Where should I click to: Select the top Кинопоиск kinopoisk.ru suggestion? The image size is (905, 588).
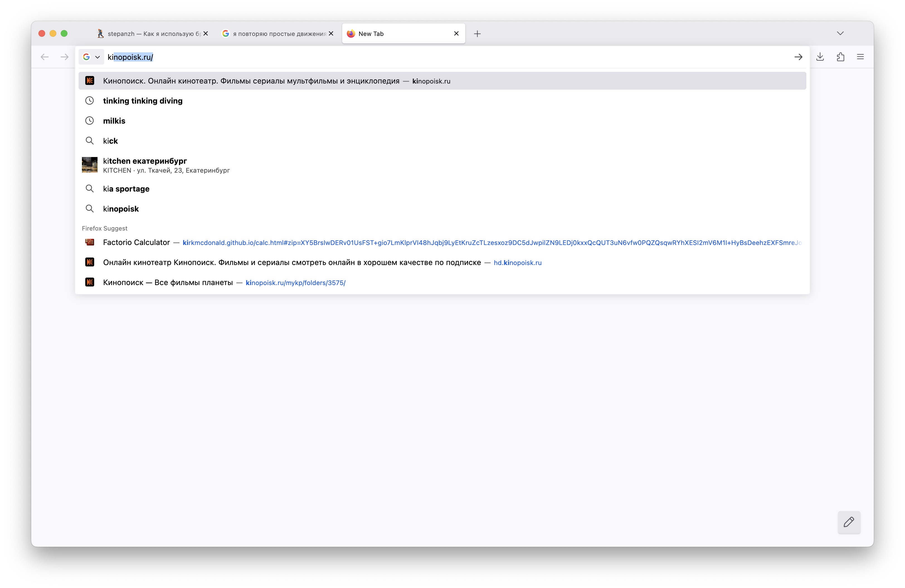[x=442, y=81]
